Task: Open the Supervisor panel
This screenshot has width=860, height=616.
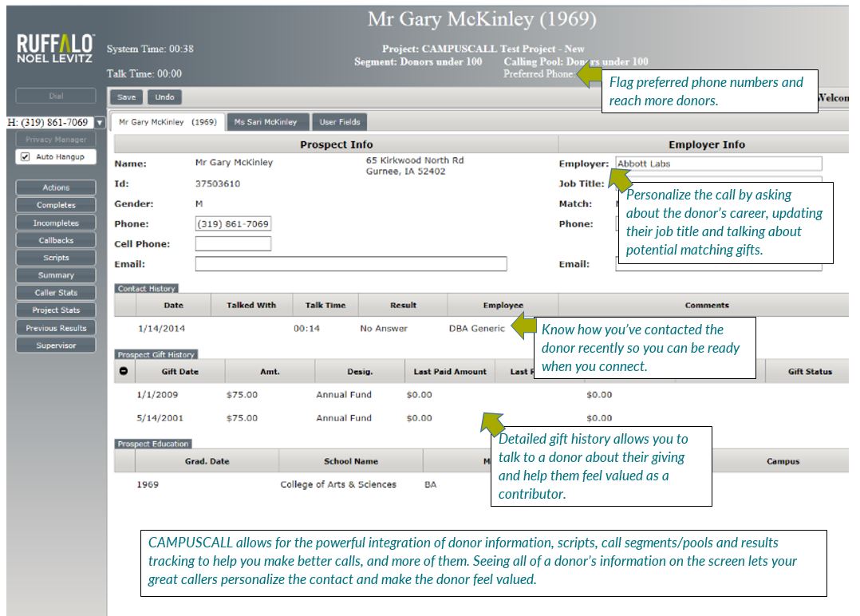Action: (x=56, y=346)
